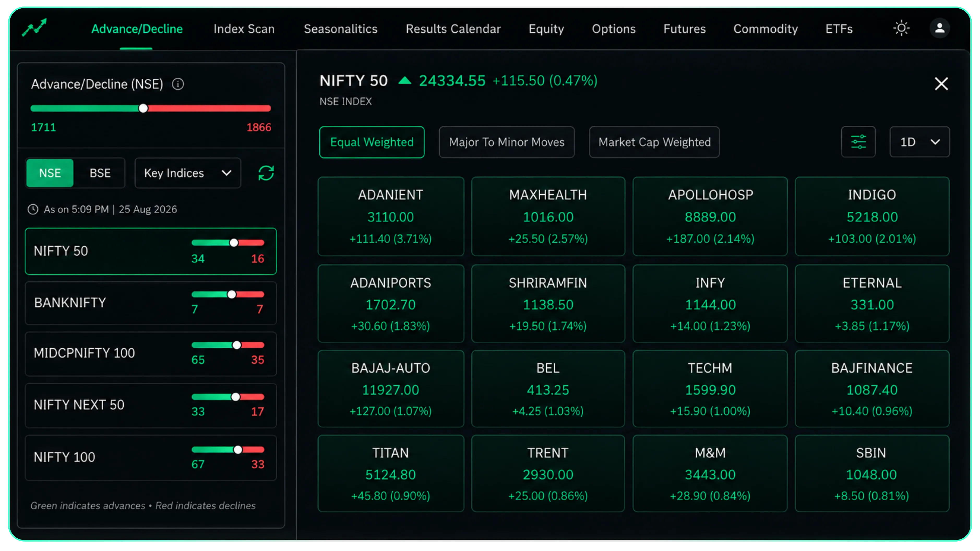Open the BAJAJ-AUTO stock card
Screen dimensions: 980x551
(391, 389)
